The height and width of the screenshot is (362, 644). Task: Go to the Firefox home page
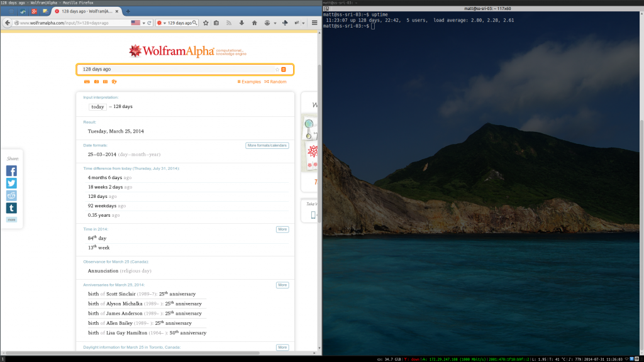point(254,23)
